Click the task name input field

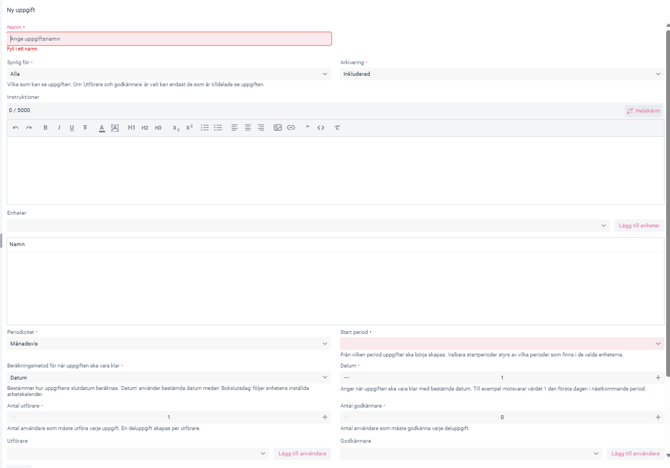[x=169, y=39]
